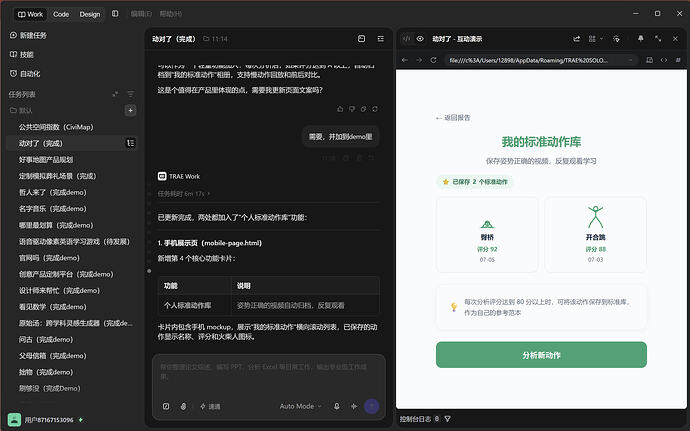The image size is (690, 431).
Task: Click the folder icon beside 11:14 in chat header
Action: coord(206,39)
